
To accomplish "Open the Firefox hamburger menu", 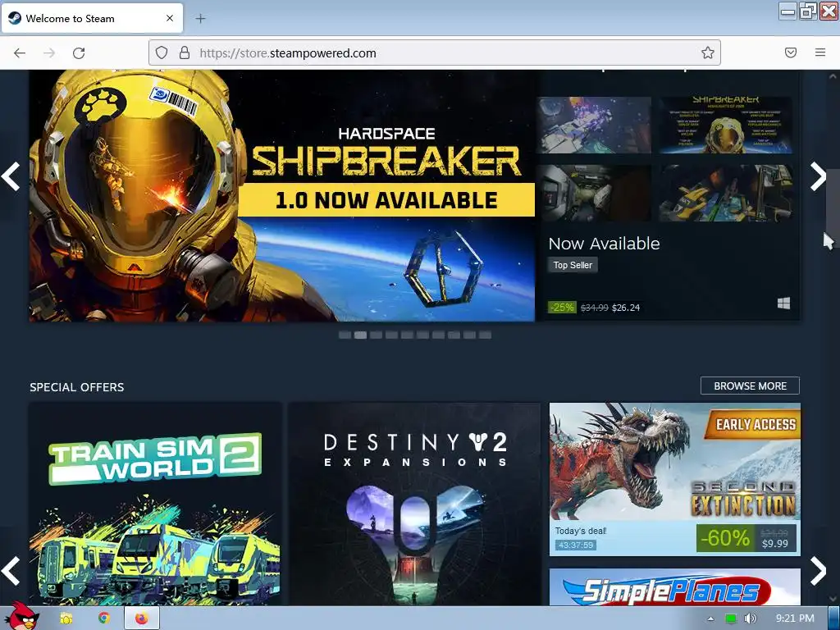I will pyautogui.click(x=820, y=52).
